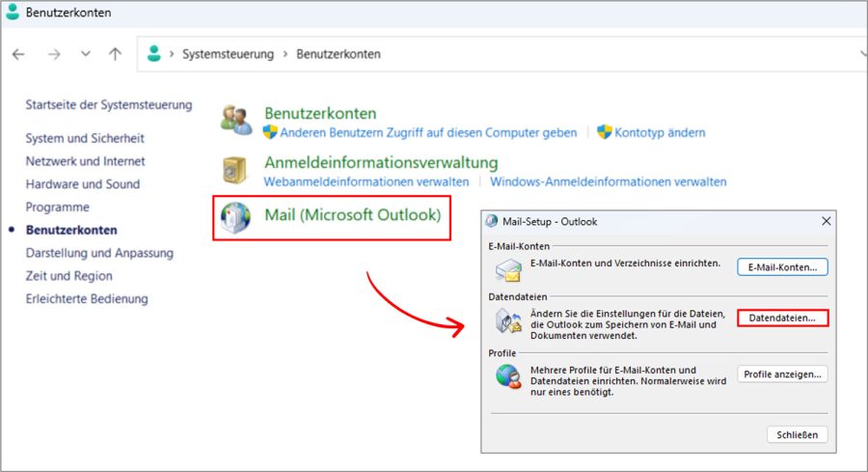
Task: Open Zeit und Region settings
Action: pyautogui.click(x=68, y=276)
